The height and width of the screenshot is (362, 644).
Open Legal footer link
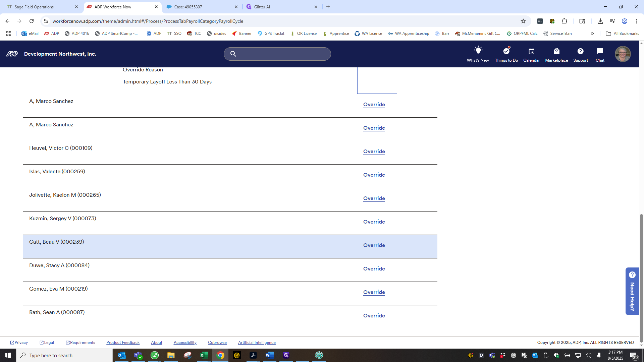click(x=47, y=343)
